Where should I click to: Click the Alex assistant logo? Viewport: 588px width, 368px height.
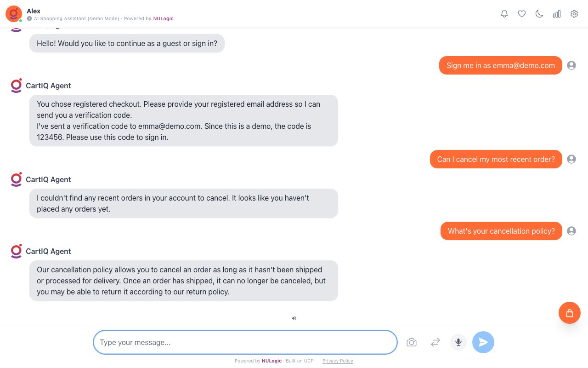(x=13, y=14)
